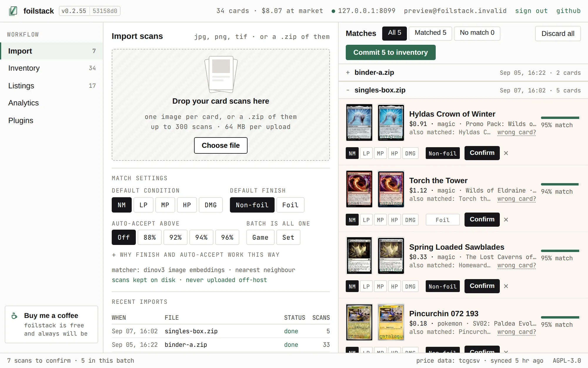The image size is (588, 368).
Task: Set default condition to LP
Action: [x=143, y=205]
